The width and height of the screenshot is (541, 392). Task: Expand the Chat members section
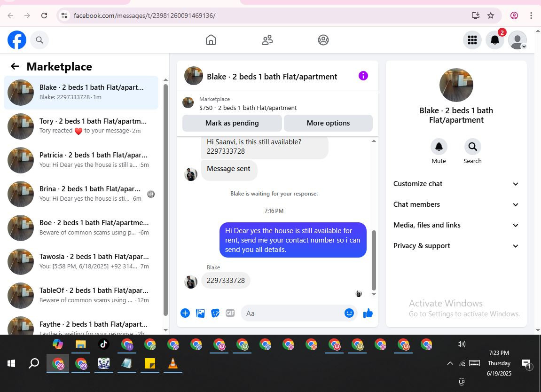456,204
